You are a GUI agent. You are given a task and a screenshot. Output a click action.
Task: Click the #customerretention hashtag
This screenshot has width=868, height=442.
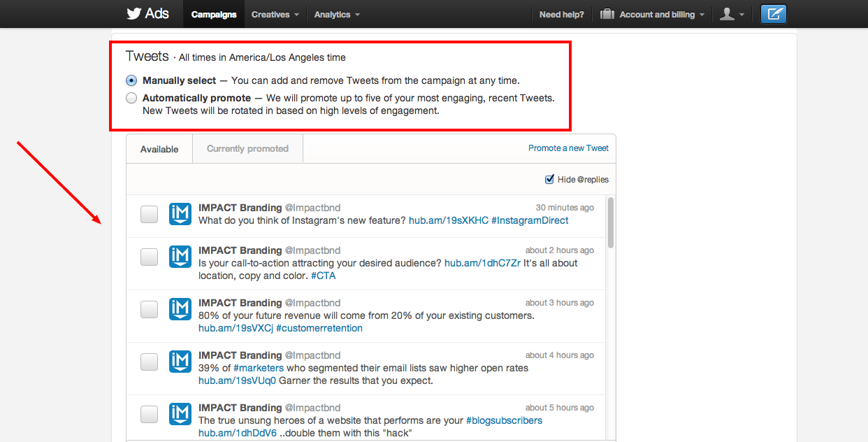319,328
